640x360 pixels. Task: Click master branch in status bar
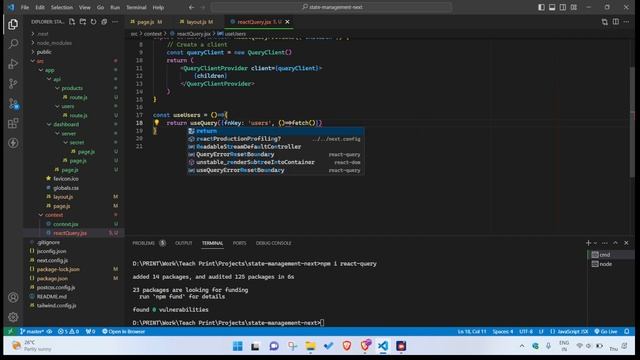click(32, 331)
